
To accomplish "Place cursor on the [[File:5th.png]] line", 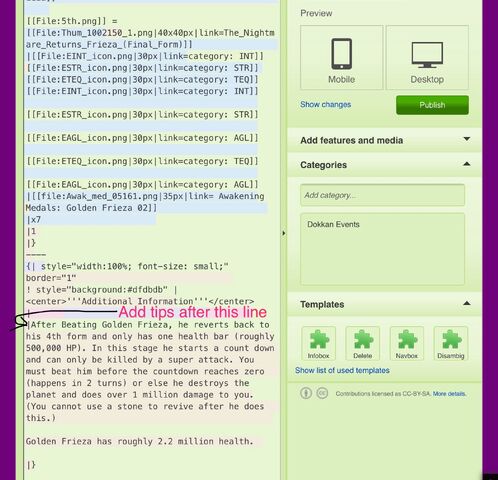I will (72, 21).
